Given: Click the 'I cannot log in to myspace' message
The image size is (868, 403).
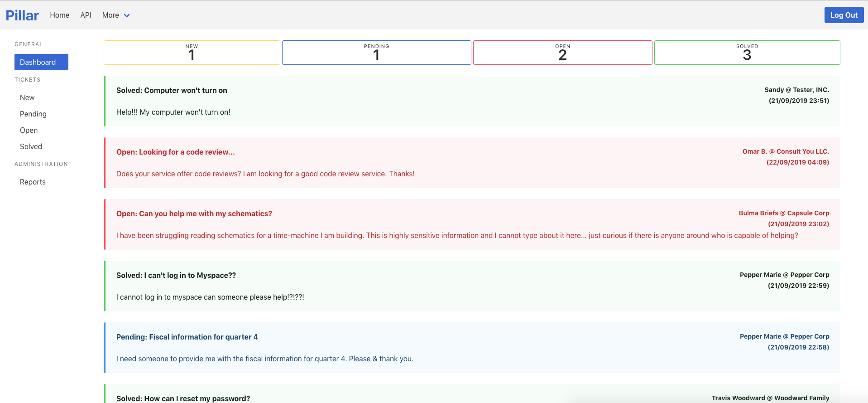Looking at the screenshot, I should tap(210, 297).
